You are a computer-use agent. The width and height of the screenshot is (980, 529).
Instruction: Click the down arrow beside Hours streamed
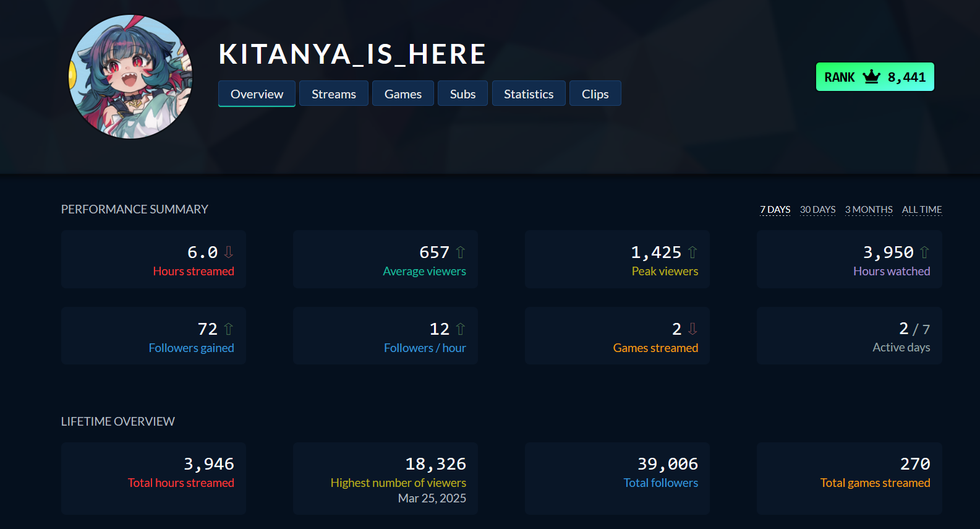228,252
